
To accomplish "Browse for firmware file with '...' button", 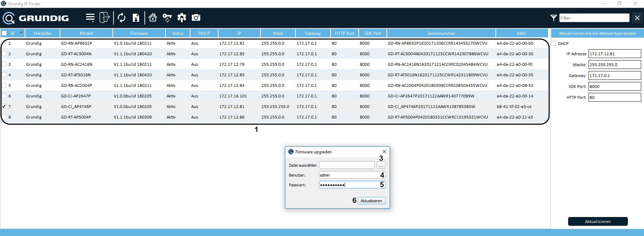I will pos(381,165).
